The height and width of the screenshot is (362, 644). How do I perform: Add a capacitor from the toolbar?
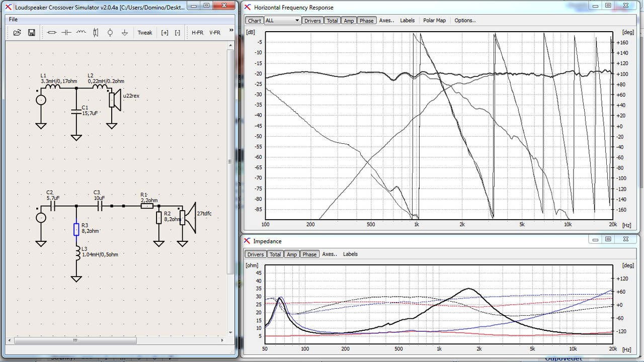pyautogui.click(x=66, y=33)
